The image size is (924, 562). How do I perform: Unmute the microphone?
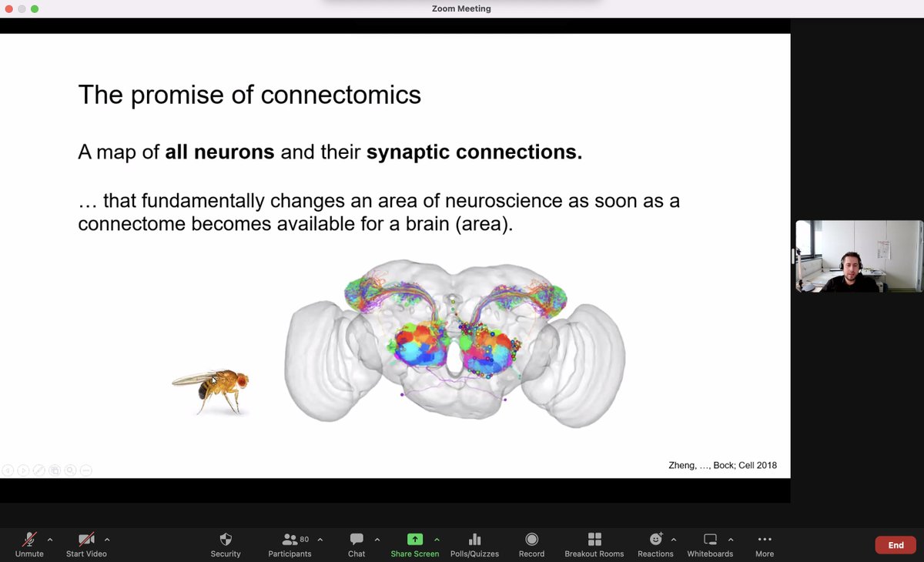tap(29, 544)
